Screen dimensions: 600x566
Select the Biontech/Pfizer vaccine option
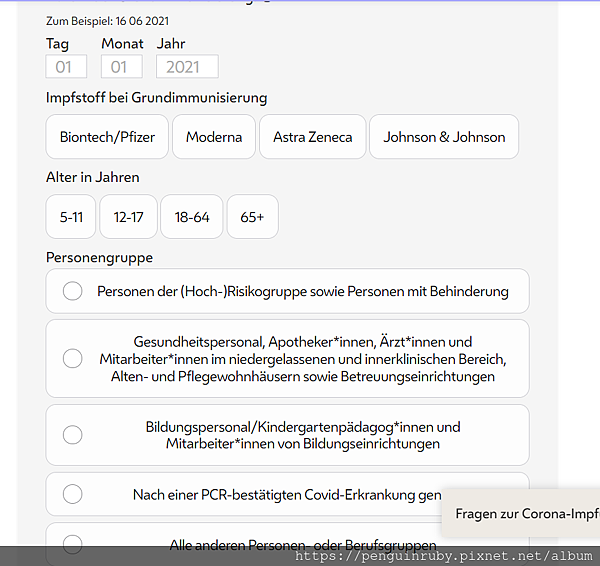[x=107, y=137]
